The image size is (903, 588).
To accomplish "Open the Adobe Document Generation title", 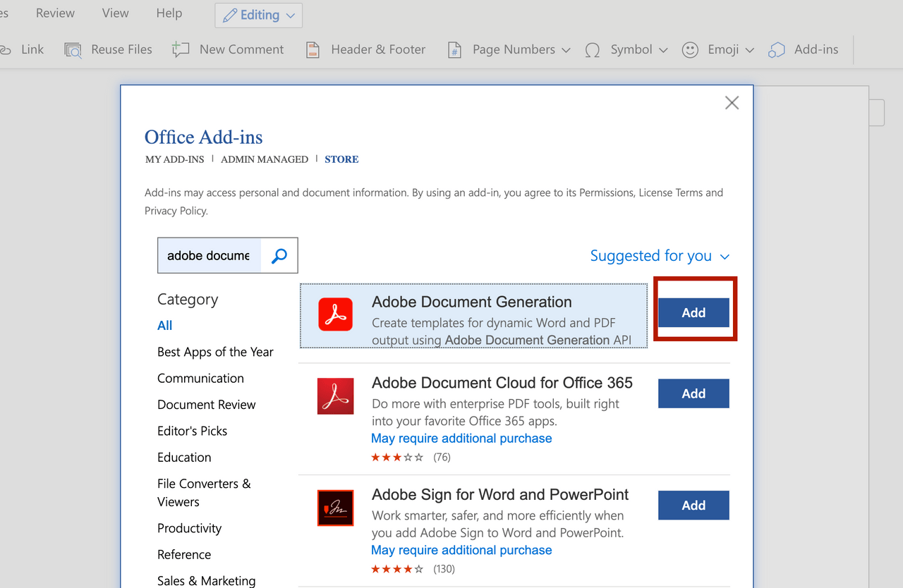I will [x=471, y=302].
